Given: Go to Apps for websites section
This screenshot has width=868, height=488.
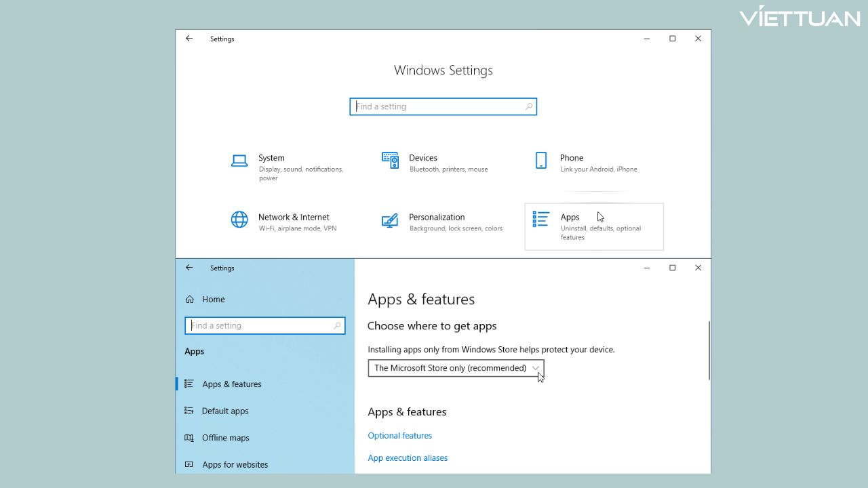Looking at the screenshot, I should [235, 465].
